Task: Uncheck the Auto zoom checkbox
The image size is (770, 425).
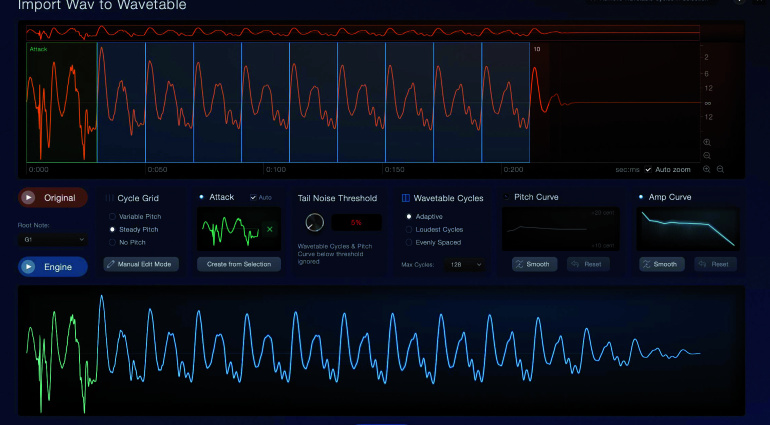Action: pos(648,169)
